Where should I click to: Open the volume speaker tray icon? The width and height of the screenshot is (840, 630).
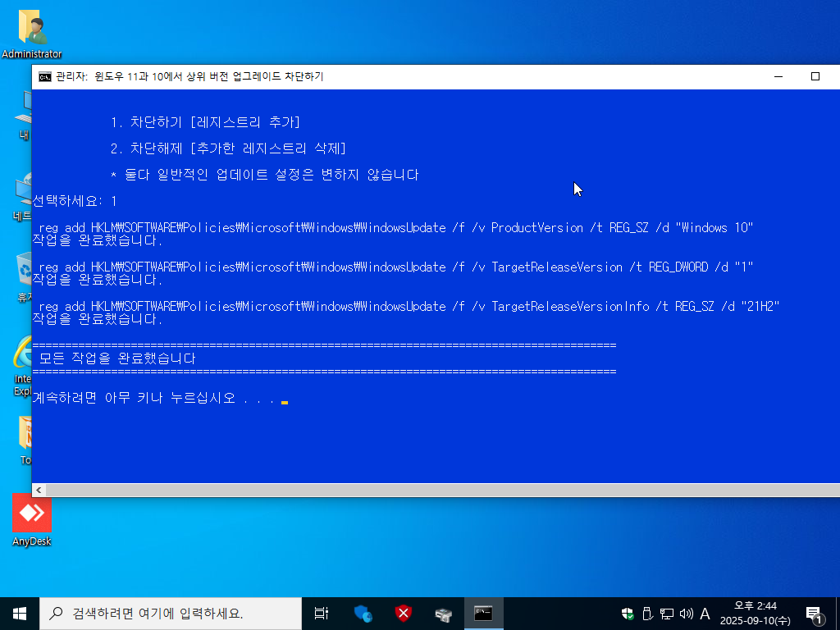pyautogui.click(x=686, y=614)
